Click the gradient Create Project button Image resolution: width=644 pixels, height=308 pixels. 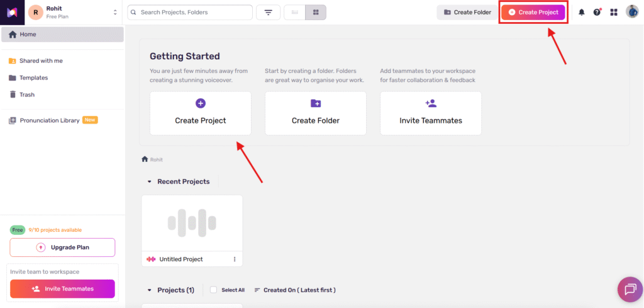(533, 13)
